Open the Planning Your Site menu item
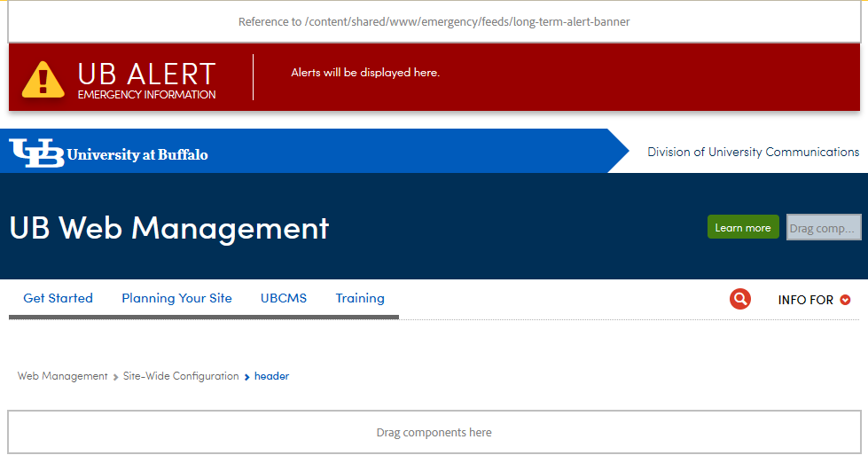Image resolution: width=868 pixels, height=463 pixels. point(176,299)
